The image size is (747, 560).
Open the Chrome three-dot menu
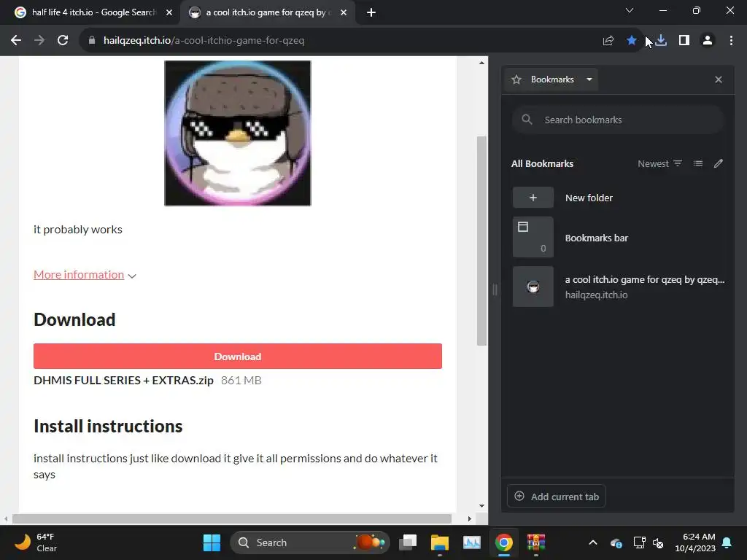coord(731,41)
